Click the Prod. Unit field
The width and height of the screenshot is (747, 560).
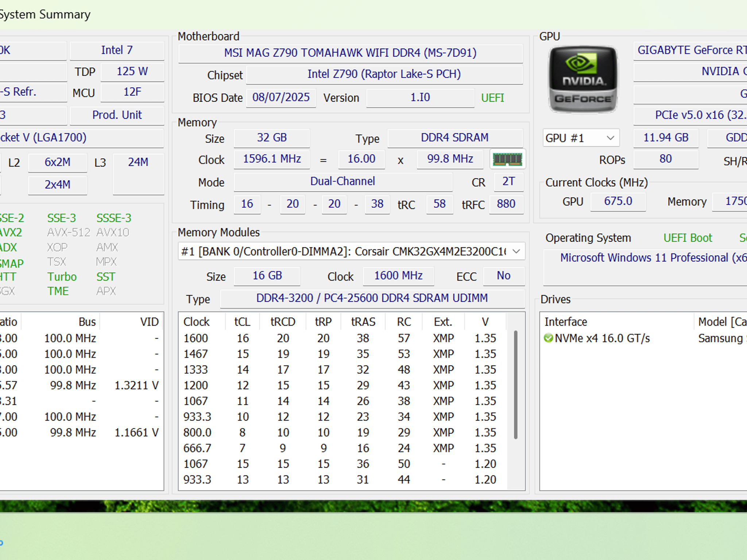point(117,115)
